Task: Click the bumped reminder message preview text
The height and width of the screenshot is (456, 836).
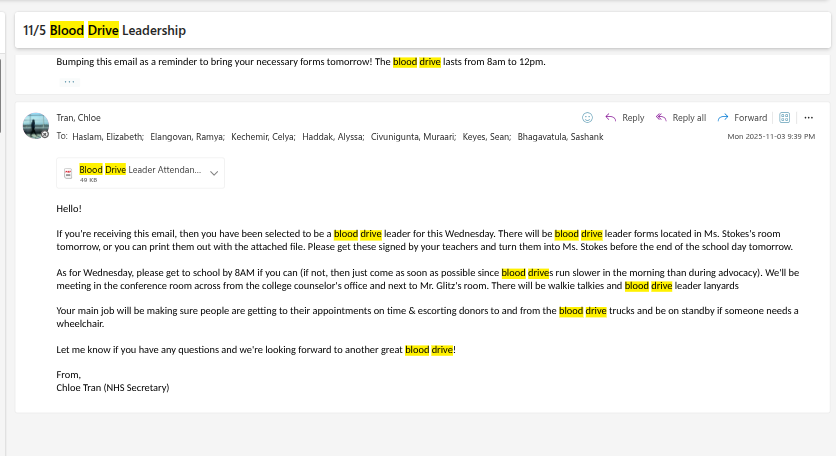Action: click(301, 62)
